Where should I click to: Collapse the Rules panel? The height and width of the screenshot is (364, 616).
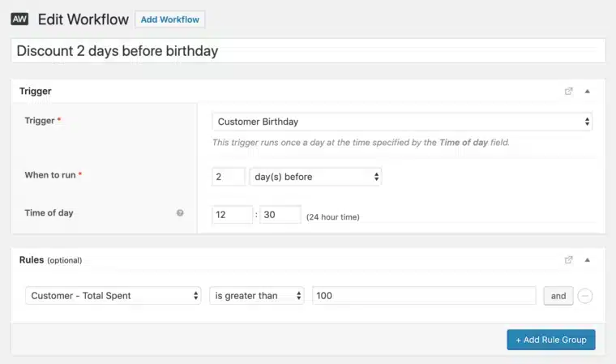coord(588,260)
